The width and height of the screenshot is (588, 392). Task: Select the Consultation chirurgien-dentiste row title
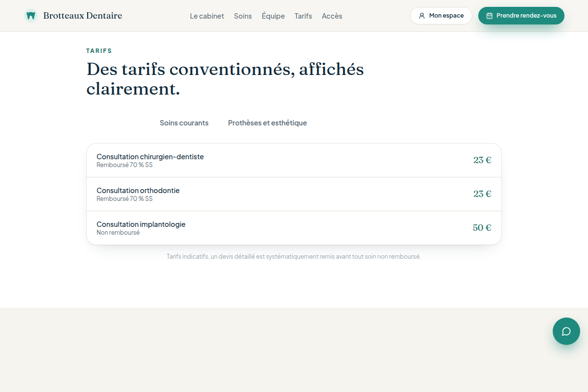[x=150, y=157]
